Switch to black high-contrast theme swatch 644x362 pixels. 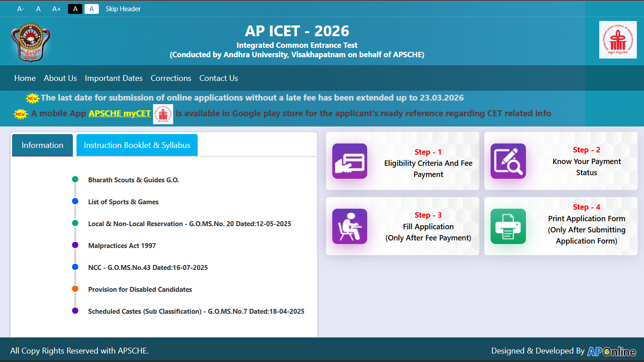(x=75, y=9)
